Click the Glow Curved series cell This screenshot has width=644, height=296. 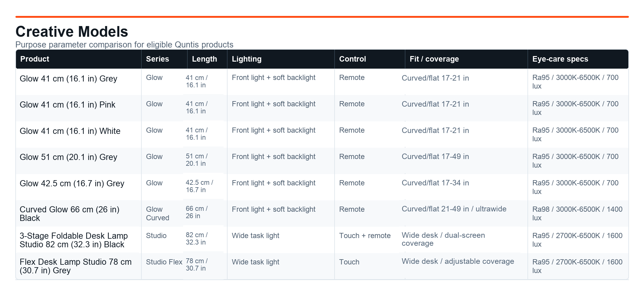pyautogui.click(x=158, y=214)
